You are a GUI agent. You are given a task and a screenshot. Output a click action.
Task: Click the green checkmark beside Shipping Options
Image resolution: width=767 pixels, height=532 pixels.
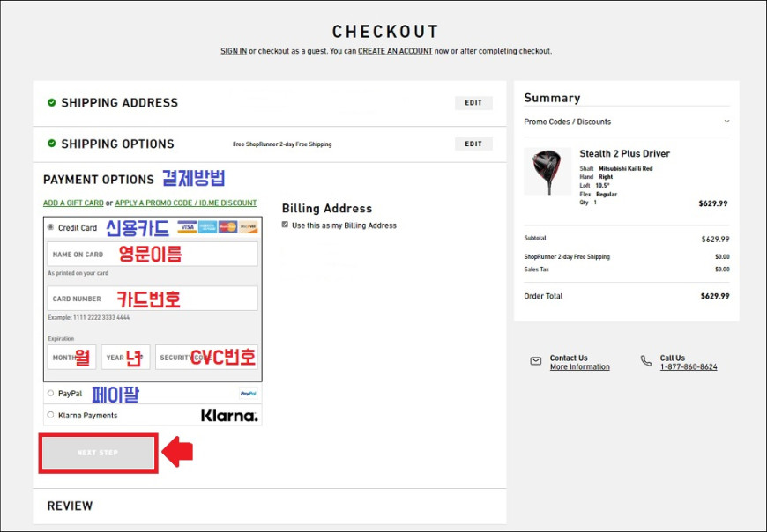(x=51, y=144)
